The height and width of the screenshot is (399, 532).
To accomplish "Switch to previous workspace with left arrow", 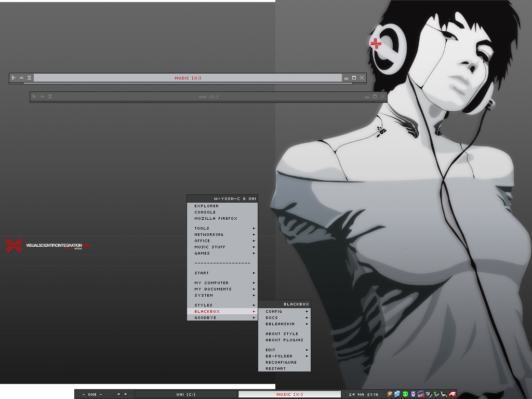I will pyautogui.click(x=118, y=394).
